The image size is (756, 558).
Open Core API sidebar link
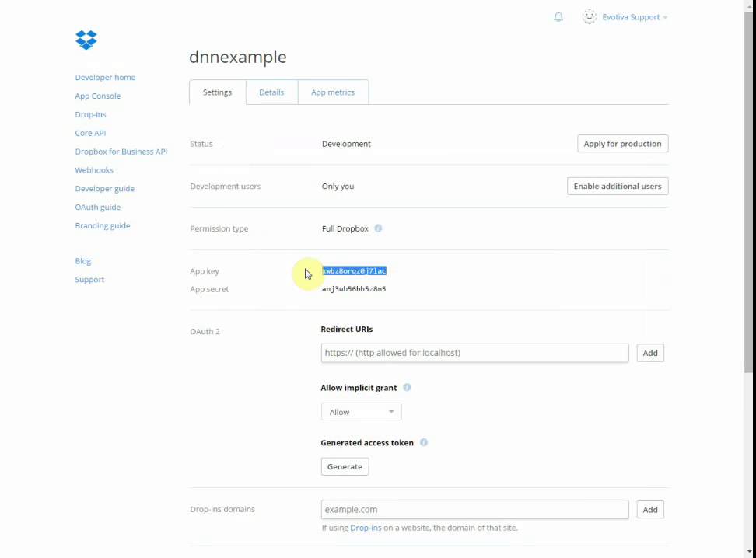pos(90,133)
